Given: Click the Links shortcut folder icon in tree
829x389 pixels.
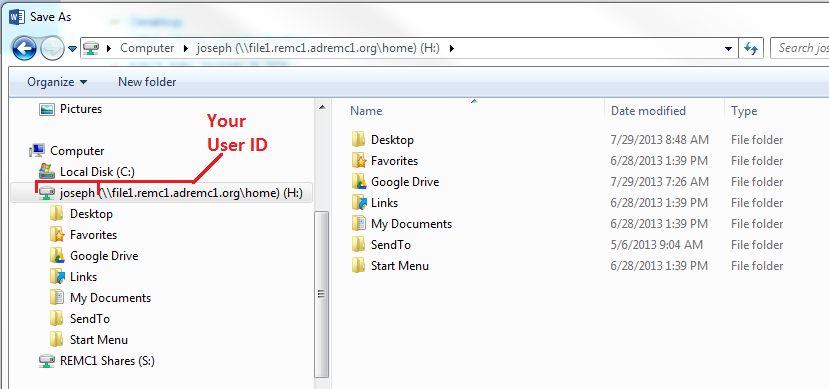Looking at the screenshot, I should tap(57, 277).
